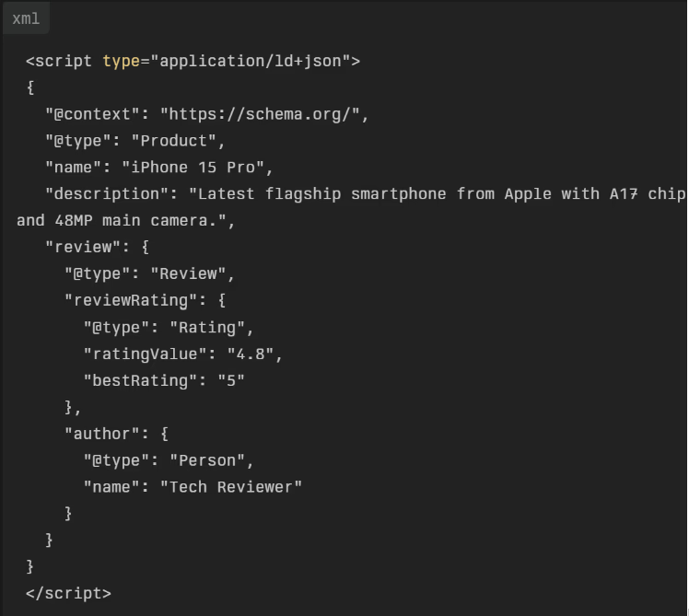Click the https://schema.org/ URL string
689x616 pixels.
[x=264, y=115]
